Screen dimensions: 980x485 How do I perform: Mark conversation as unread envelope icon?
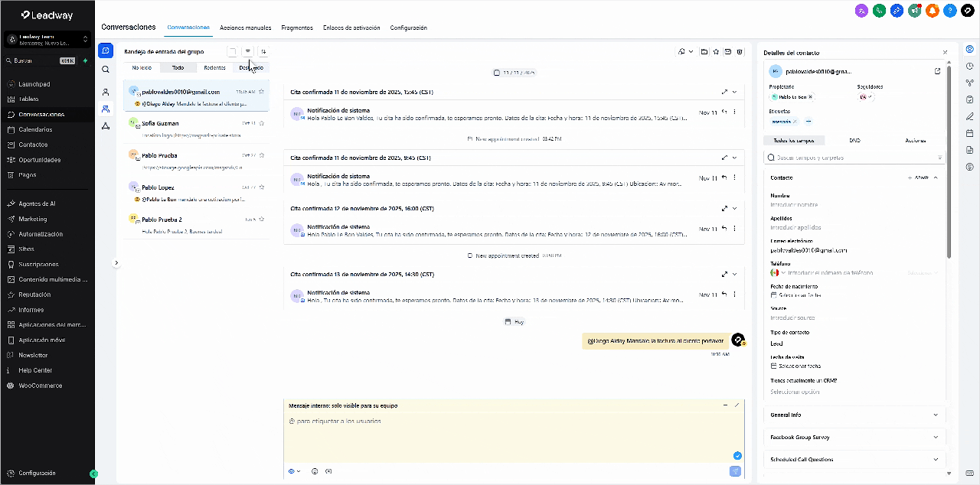728,52
